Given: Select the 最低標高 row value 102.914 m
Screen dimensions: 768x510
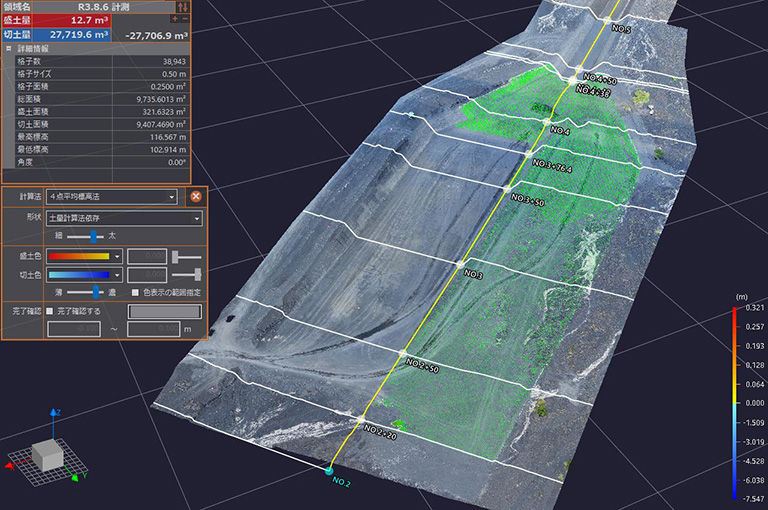Looking at the screenshot, I should click(x=168, y=149).
